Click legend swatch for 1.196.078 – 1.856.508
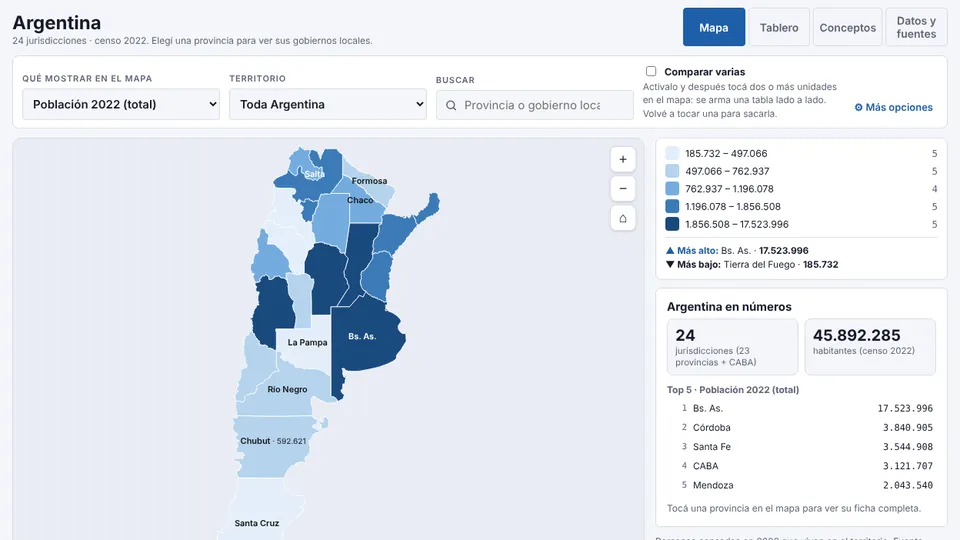Image resolution: width=960 pixels, height=540 pixels. (x=672, y=206)
